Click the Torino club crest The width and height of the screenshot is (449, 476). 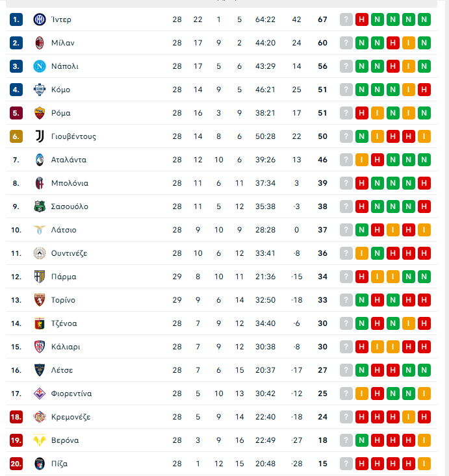(40, 300)
